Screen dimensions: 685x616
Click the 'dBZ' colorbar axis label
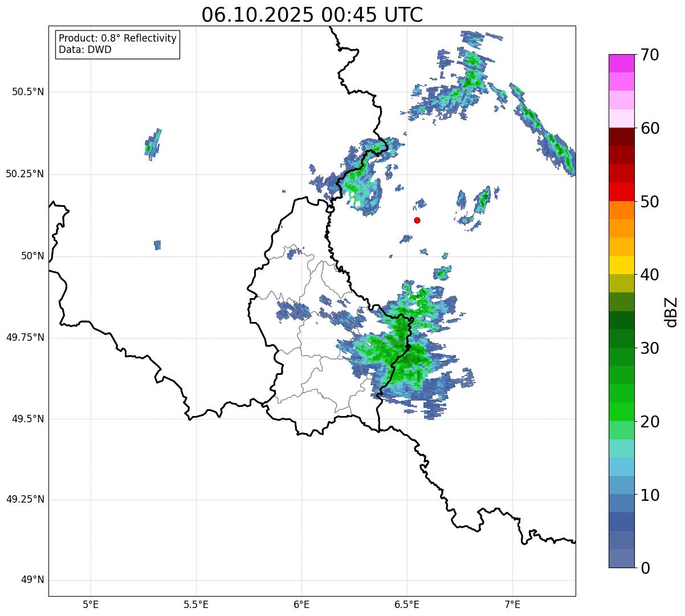click(x=671, y=312)
